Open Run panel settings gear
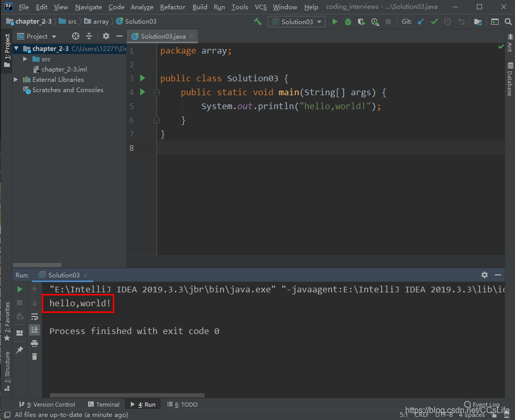 click(x=485, y=275)
